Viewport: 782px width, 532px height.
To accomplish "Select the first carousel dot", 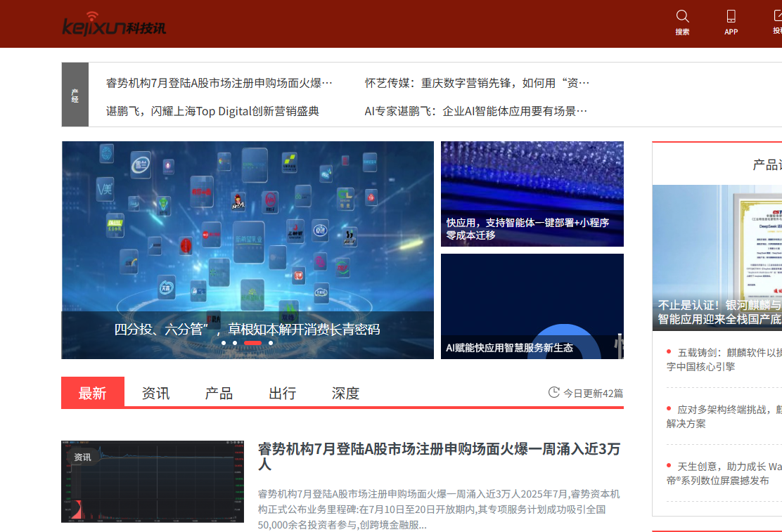I will coord(224,343).
